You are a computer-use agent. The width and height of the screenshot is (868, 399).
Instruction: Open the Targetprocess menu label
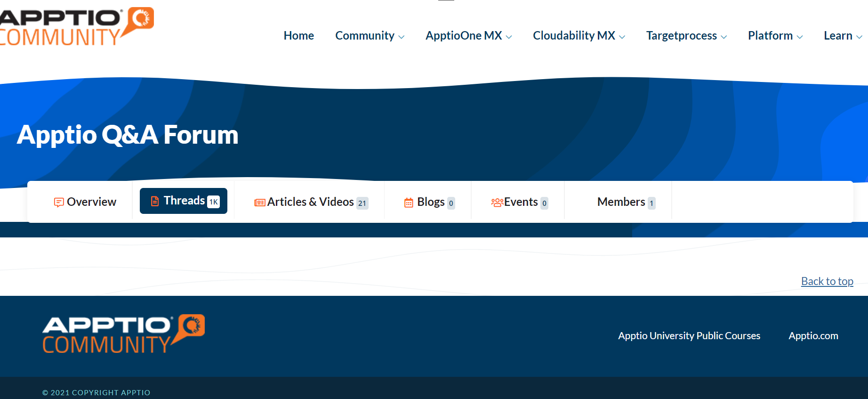[682, 35]
